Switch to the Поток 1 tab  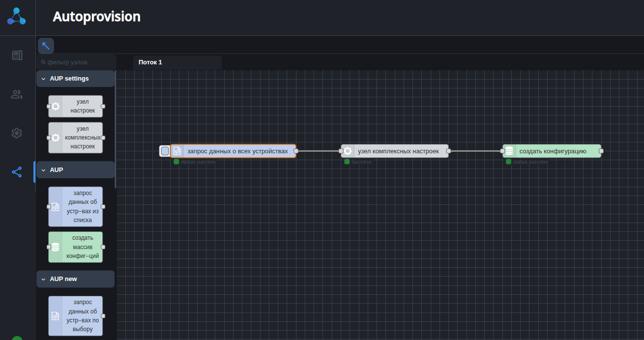point(150,62)
